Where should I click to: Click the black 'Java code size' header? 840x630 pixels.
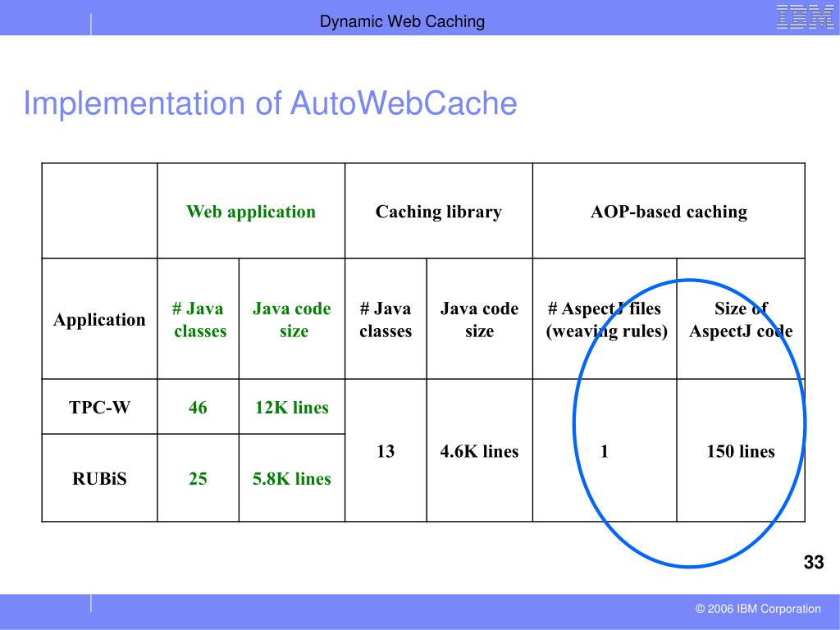point(479,320)
